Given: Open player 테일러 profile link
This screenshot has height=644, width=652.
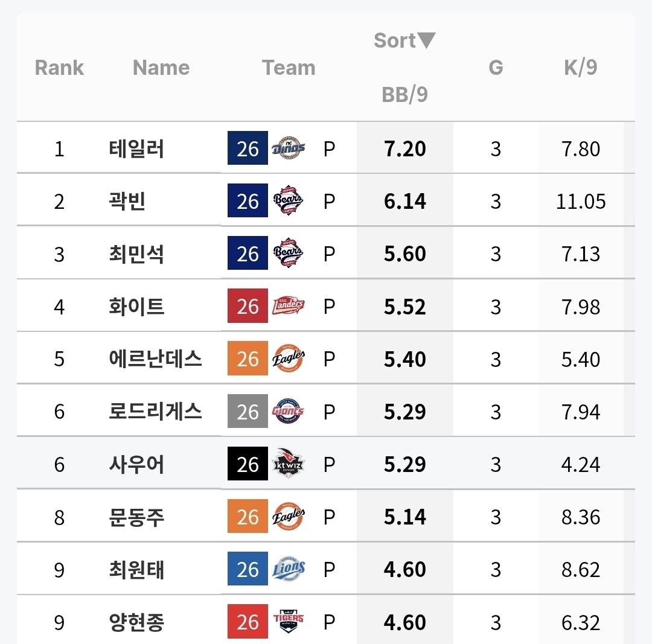Looking at the screenshot, I should pyautogui.click(x=136, y=148).
